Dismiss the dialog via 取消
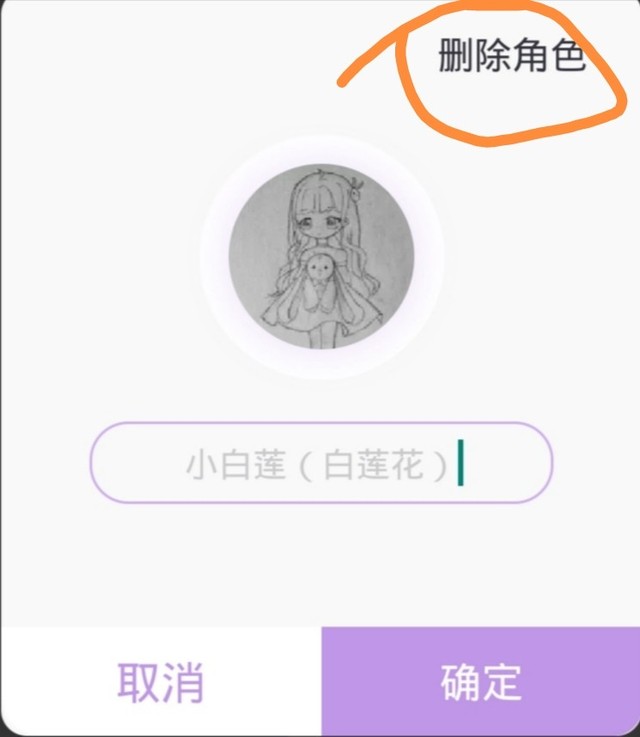Image resolution: width=640 pixels, height=737 pixels. [x=161, y=682]
